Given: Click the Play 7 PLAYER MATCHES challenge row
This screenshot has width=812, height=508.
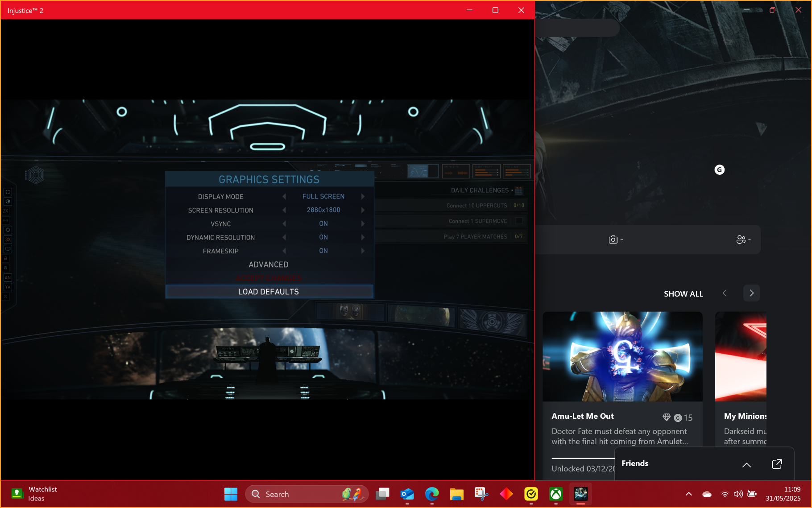Looking at the screenshot, I should tap(451, 237).
